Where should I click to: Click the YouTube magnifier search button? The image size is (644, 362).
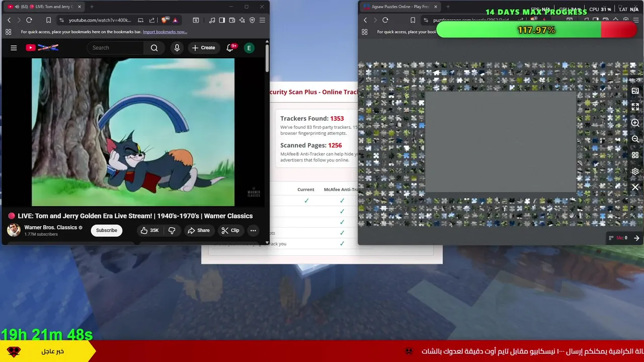(154, 48)
